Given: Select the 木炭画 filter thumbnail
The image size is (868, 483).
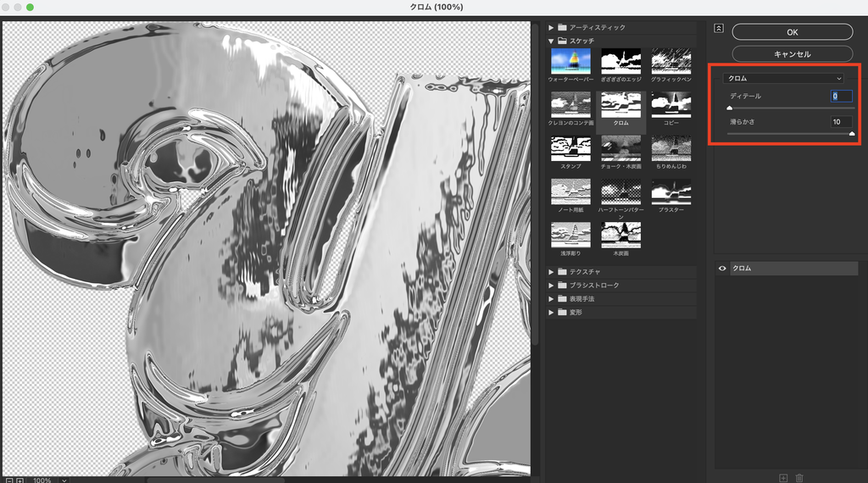Looking at the screenshot, I should pos(621,235).
